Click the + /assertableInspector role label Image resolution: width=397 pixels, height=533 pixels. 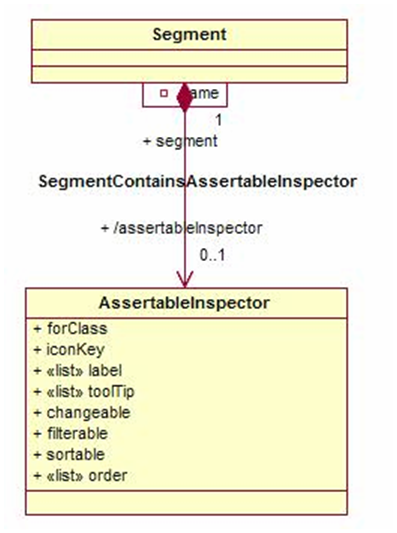pos(182,228)
